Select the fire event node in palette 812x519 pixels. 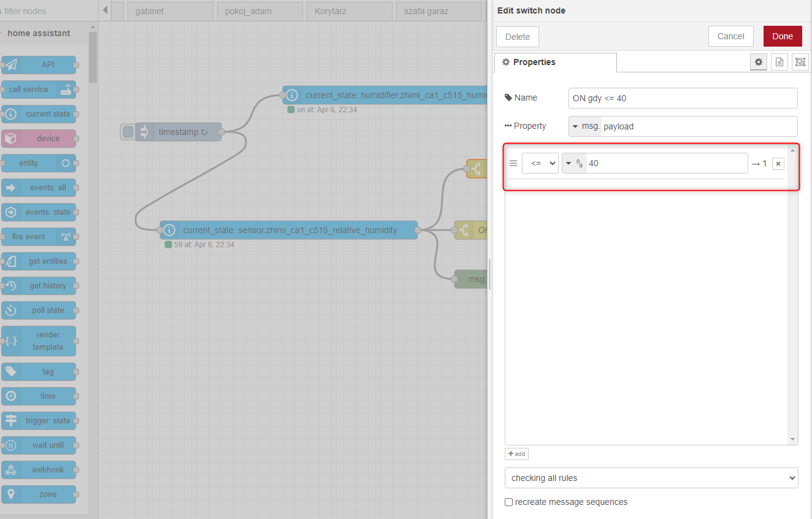point(38,236)
